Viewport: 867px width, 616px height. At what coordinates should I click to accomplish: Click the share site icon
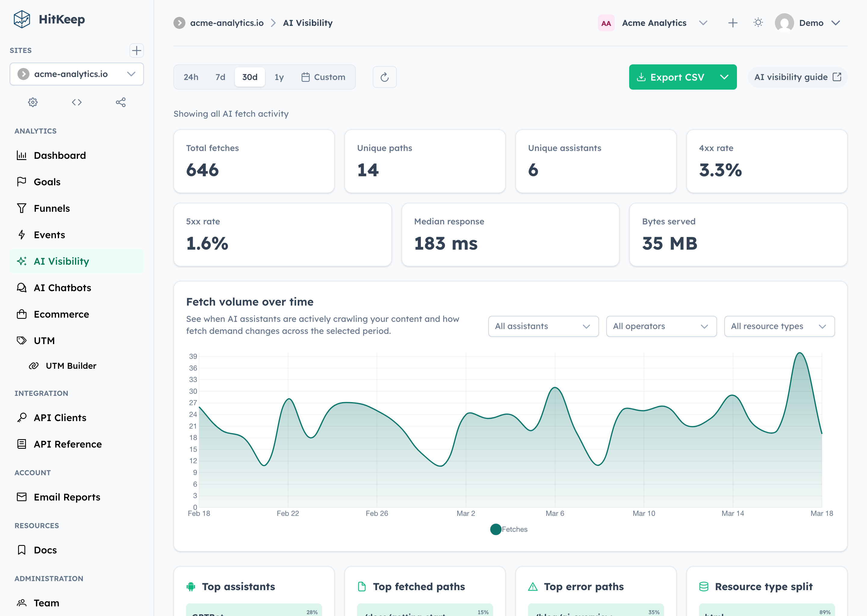121,102
